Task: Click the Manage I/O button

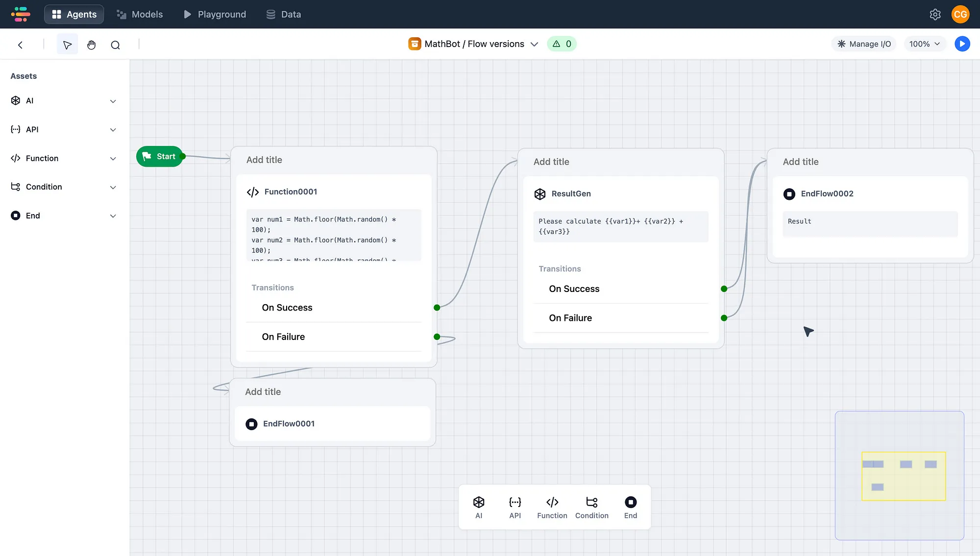Action: click(x=864, y=44)
